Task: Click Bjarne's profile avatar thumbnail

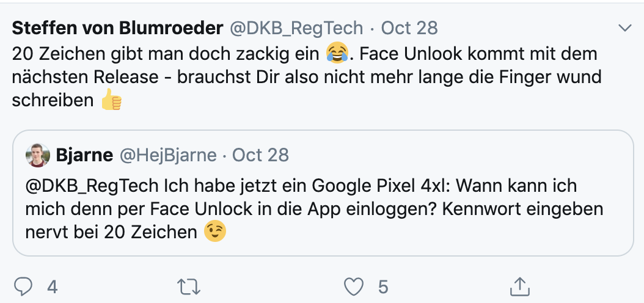Action: coord(37,156)
